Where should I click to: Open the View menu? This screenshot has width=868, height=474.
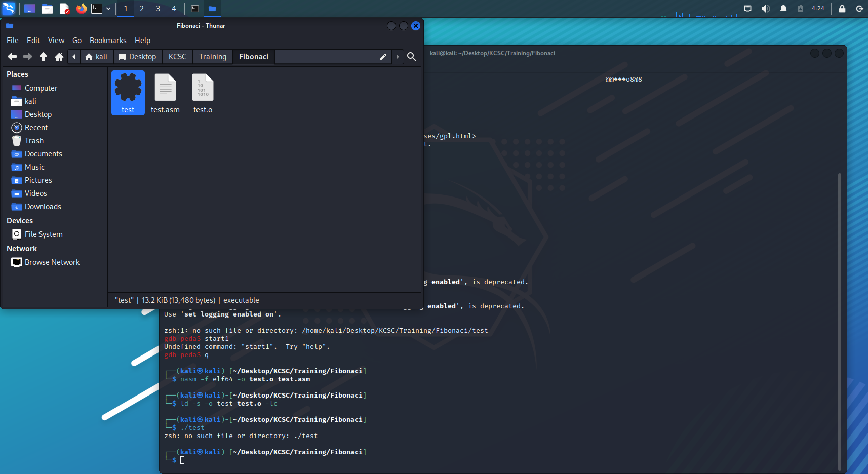[x=56, y=41]
